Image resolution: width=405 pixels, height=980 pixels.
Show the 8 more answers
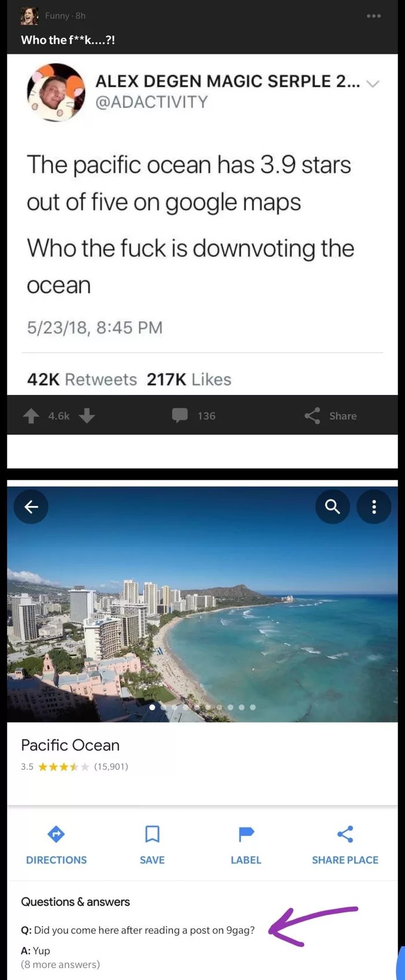click(x=60, y=964)
